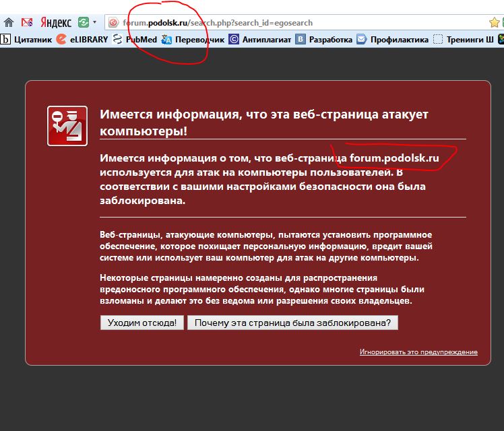Open the Разработка bookmark
Image resolution: width=504 pixels, height=431 pixels.
(x=323, y=40)
